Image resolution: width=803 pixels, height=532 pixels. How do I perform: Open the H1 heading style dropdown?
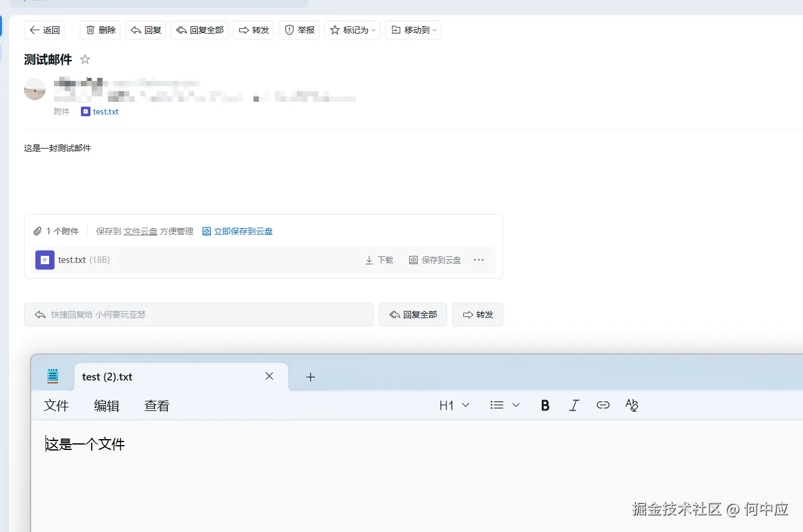pyautogui.click(x=454, y=405)
